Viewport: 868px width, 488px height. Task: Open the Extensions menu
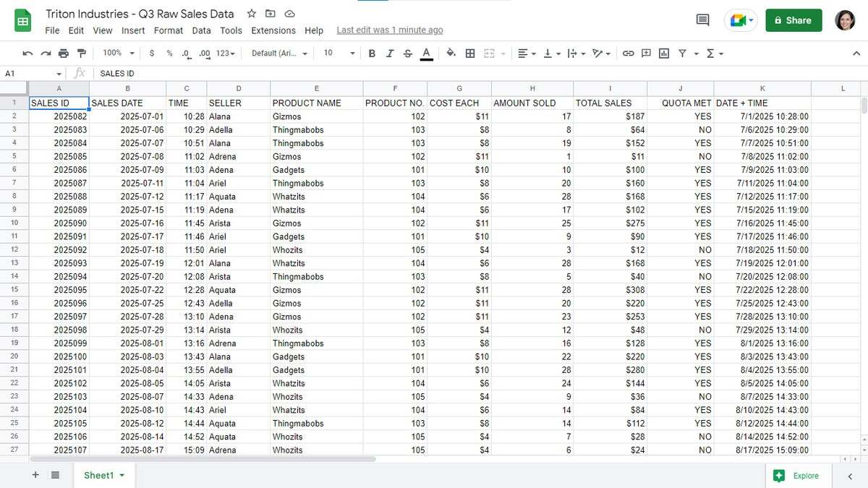click(273, 30)
